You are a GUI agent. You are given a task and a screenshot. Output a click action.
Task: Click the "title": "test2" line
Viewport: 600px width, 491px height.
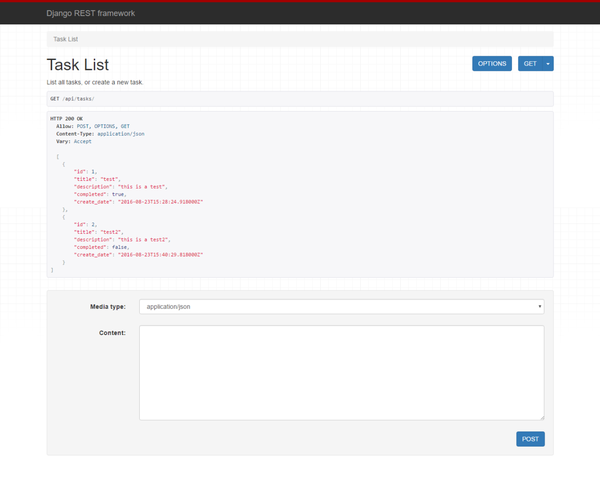tap(99, 232)
